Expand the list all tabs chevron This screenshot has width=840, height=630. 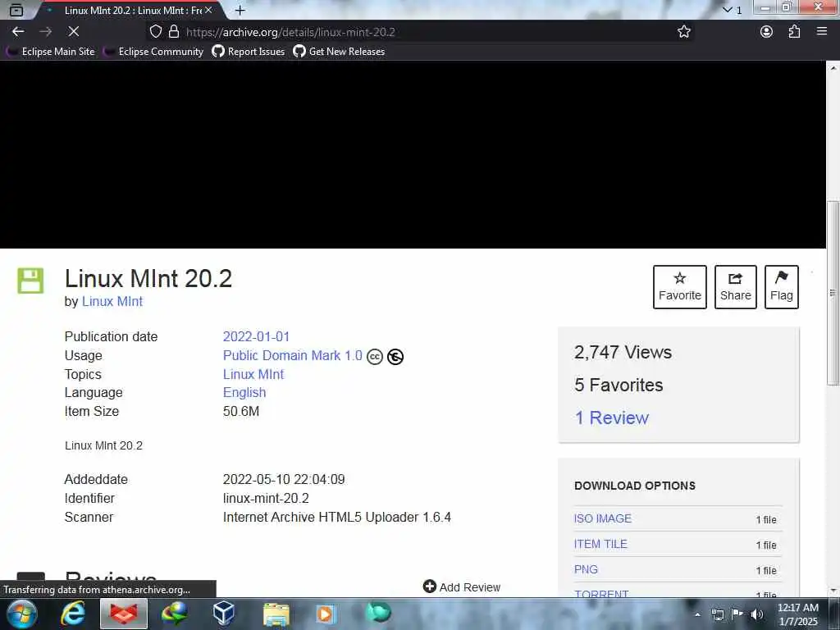tap(727, 10)
